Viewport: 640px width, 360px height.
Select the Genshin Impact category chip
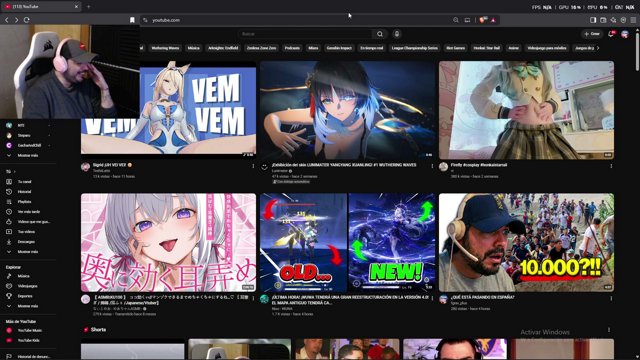pos(339,48)
